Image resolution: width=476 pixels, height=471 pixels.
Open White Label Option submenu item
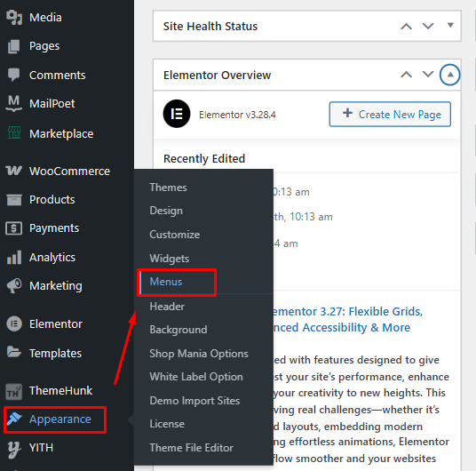(x=196, y=377)
